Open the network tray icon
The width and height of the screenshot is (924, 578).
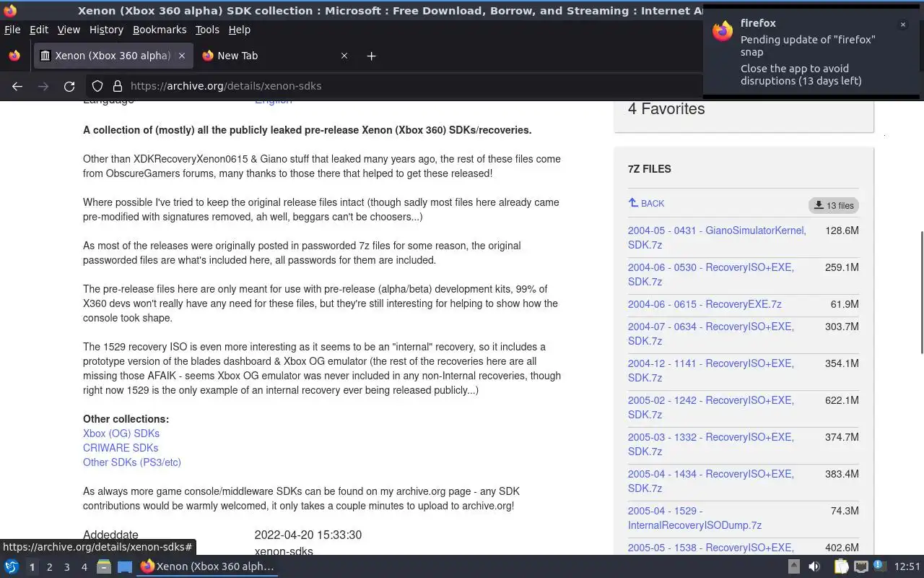[x=860, y=567]
